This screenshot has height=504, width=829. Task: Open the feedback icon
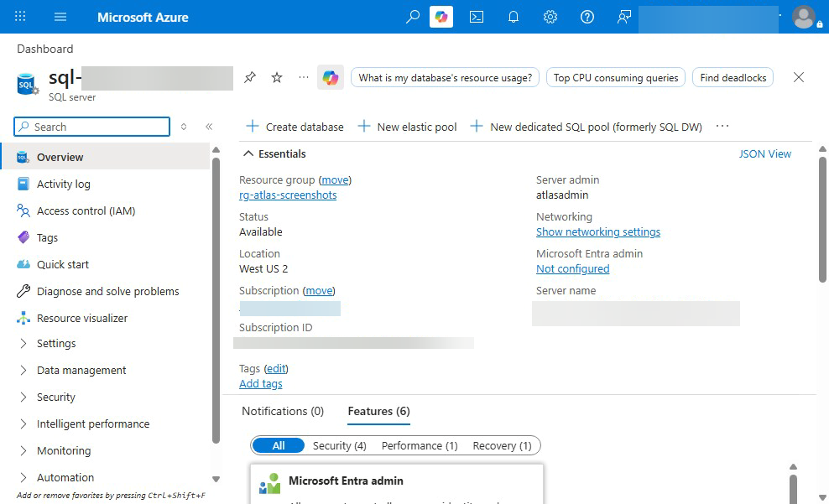(x=624, y=17)
